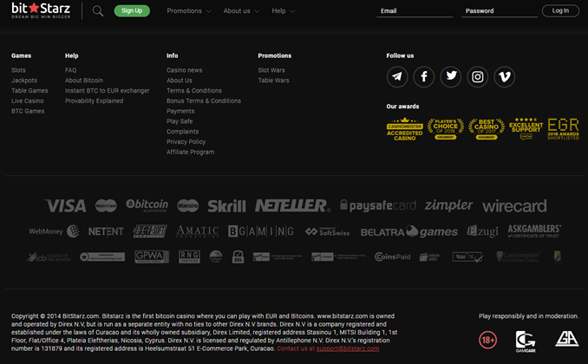The image size is (588, 364).
Task: Click the Betsoft provider logo
Action: [x=150, y=231]
